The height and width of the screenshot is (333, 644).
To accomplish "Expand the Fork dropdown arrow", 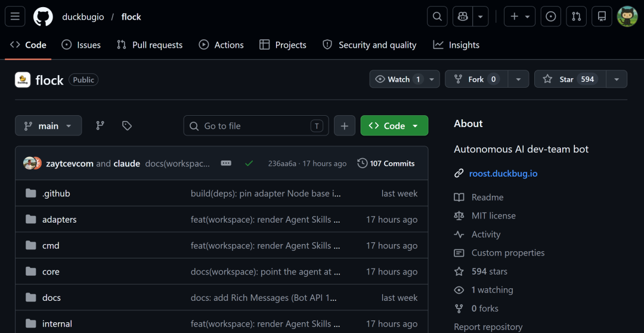I will tap(518, 79).
